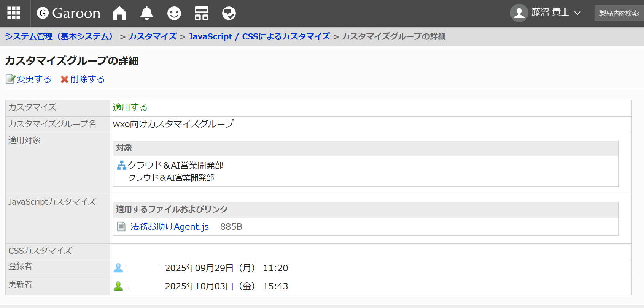Click the CSSカスタマイズ row label
644x308 pixels.
[x=40, y=251]
